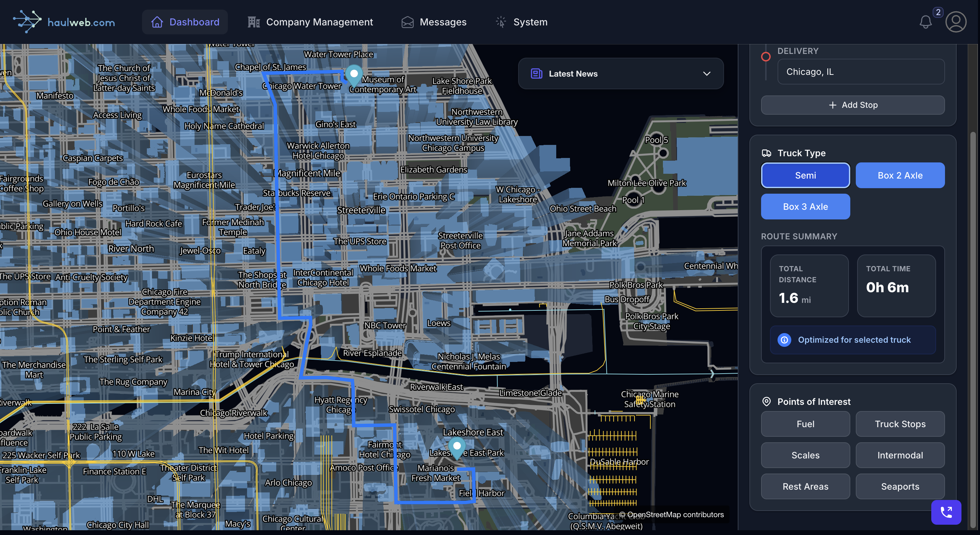This screenshot has height=535, width=980.
Task: Click the Add Stop button
Action: coord(853,105)
